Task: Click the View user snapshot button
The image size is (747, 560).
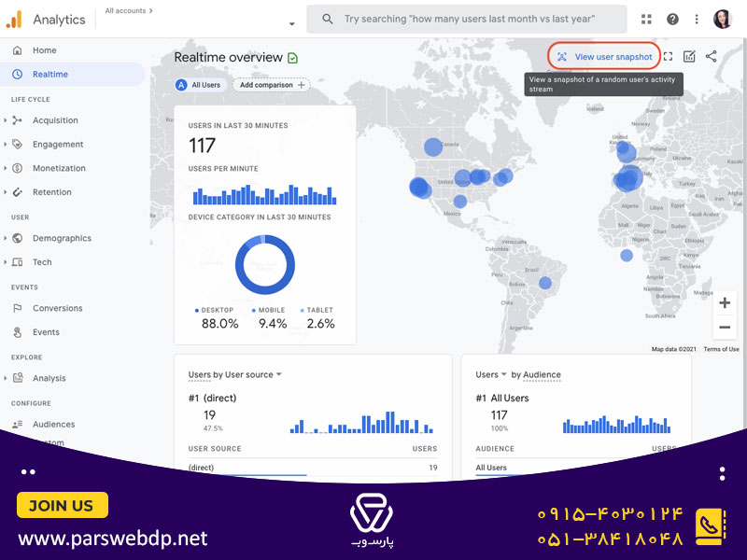Action: click(604, 57)
